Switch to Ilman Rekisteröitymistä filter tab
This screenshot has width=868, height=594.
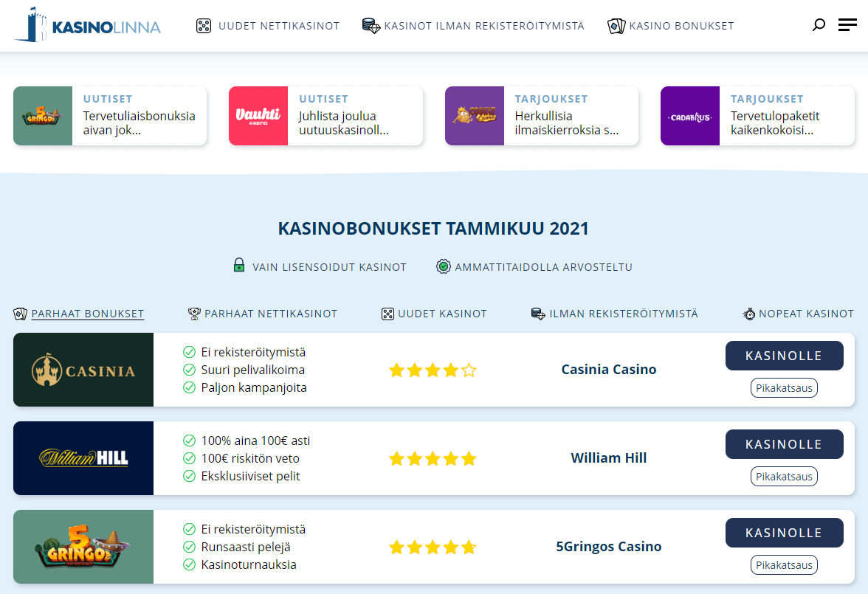pyautogui.click(x=623, y=314)
